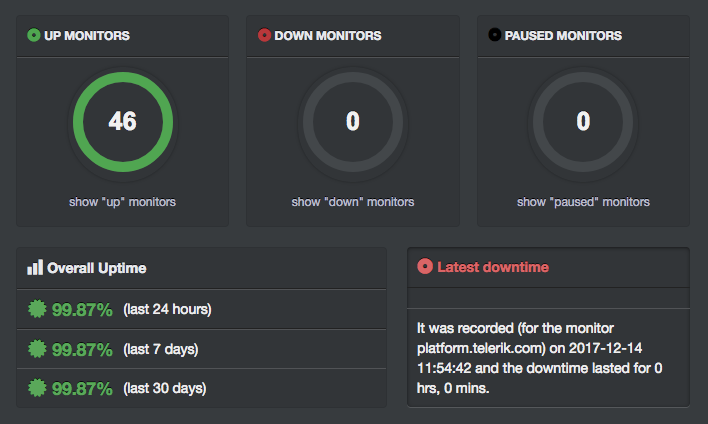Image resolution: width=708 pixels, height=424 pixels.
Task: Click the green badge icon for last 7 days
Action: pyautogui.click(x=37, y=349)
